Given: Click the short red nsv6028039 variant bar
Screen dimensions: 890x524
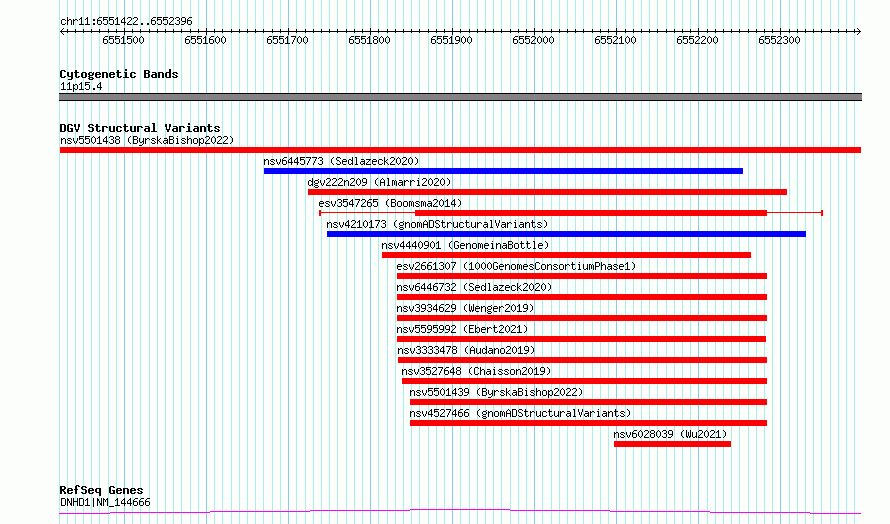Looking at the screenshot, I should coord(673,444).
